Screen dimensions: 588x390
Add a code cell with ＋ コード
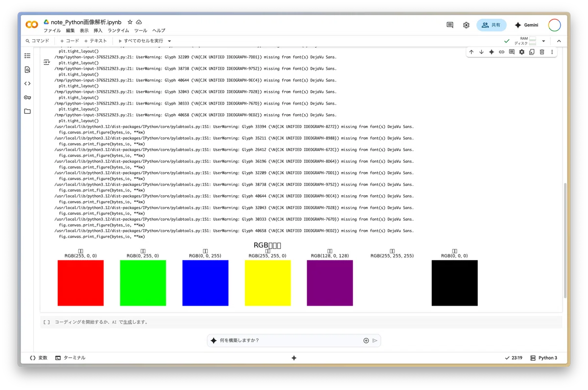tap(69, 41)
